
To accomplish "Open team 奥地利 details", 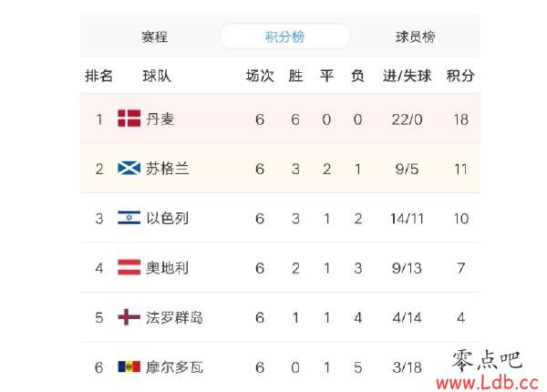I will pos(167,268).
